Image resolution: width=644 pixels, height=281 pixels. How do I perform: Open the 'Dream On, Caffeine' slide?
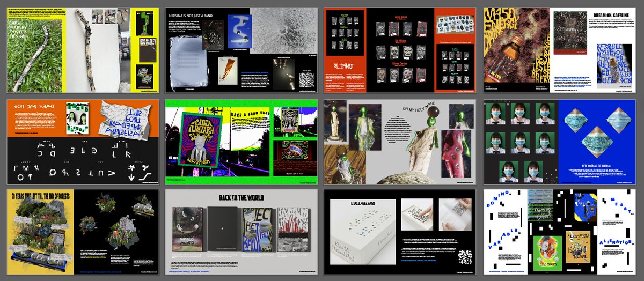(x=559, y=50)
